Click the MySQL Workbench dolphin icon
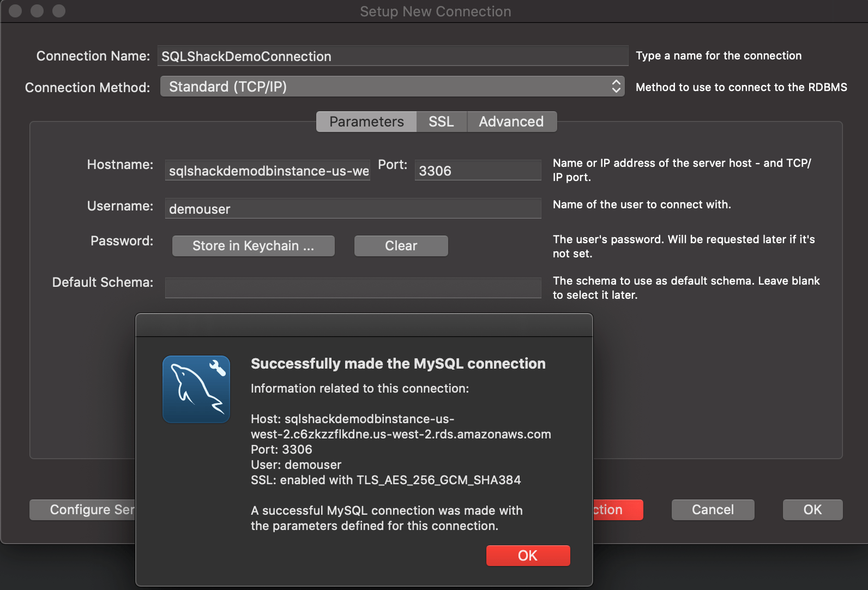The height and width of the screenshot is (590, 868). pos(196,389)
